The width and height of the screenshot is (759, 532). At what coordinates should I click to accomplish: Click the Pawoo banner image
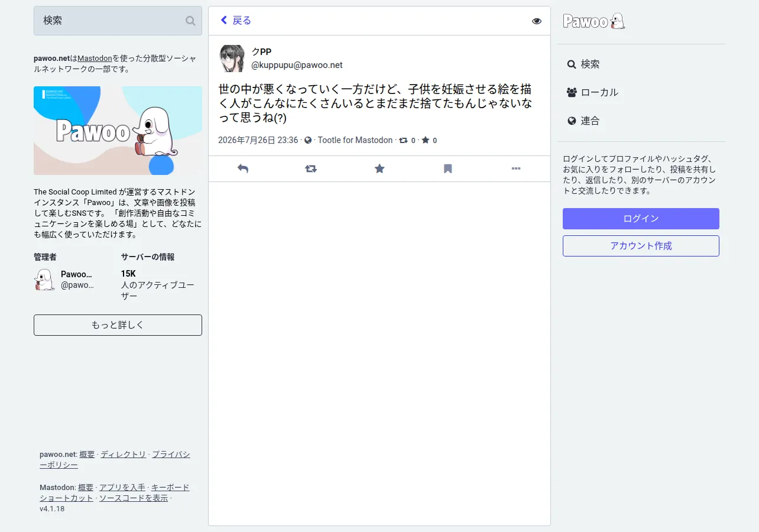pos(118,131)
